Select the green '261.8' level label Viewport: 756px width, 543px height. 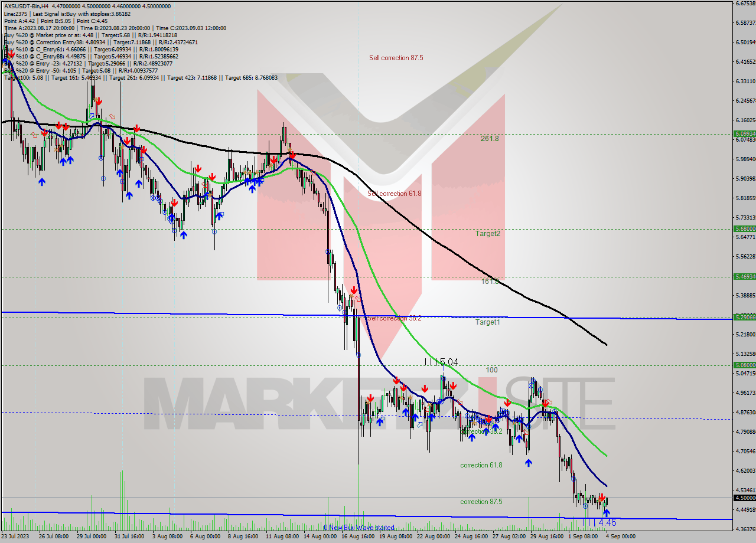(x=490, y=139)
